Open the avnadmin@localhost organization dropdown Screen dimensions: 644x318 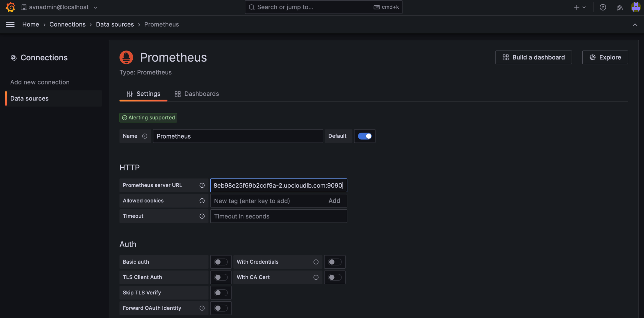point(59,7)
